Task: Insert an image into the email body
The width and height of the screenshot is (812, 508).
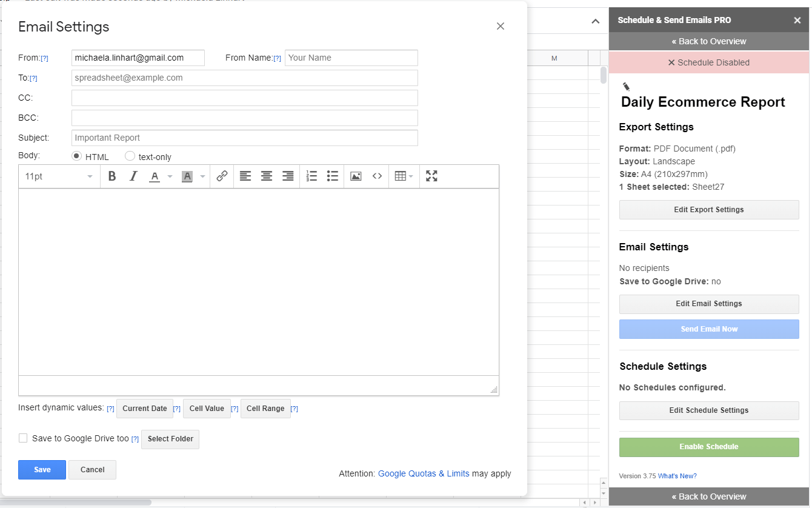Action: click(356, 176)
